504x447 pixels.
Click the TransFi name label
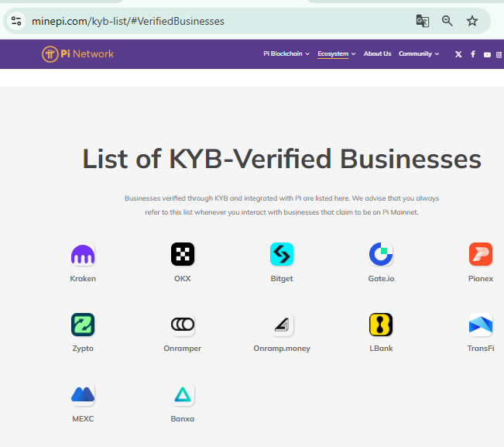tap(481, 349)
